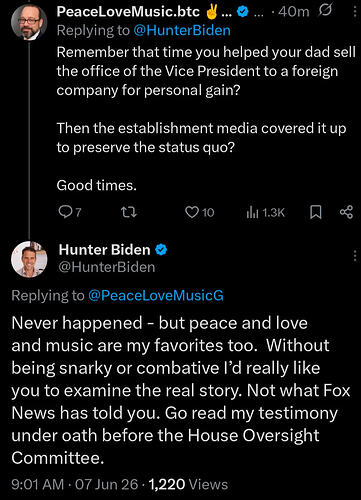Open Hunter Biden's profile avatar
The width and height of the screenshot is (361, 500).
29,259
